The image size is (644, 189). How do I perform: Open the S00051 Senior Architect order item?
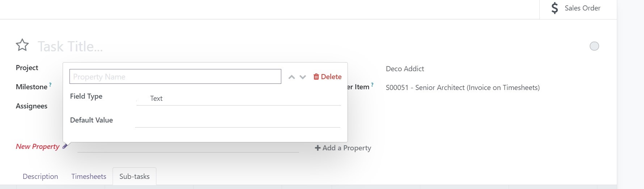(x=463, y=87)
